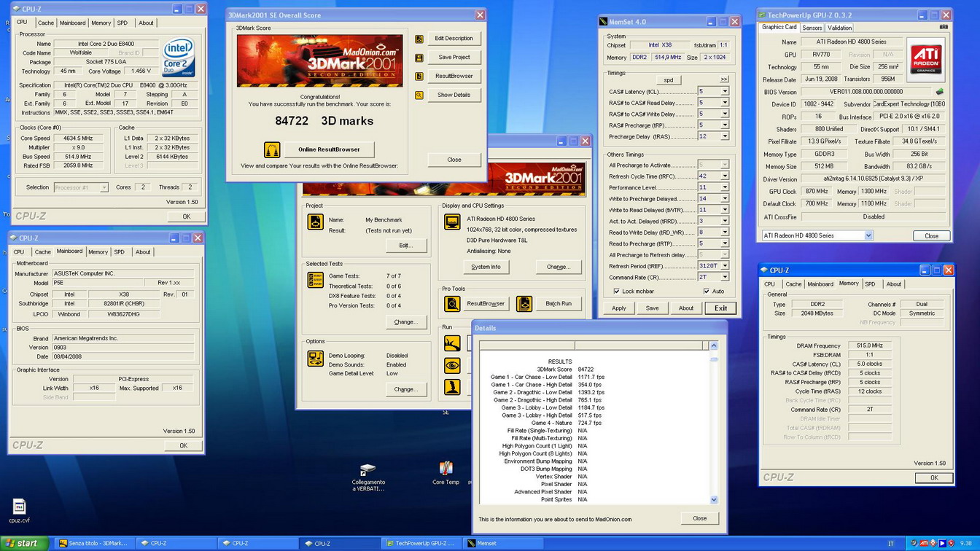Image resolution: width=980 pixels, height=551 pixels.
Task: Click the spd button in MemSet
Action: (x=668, y=79)
